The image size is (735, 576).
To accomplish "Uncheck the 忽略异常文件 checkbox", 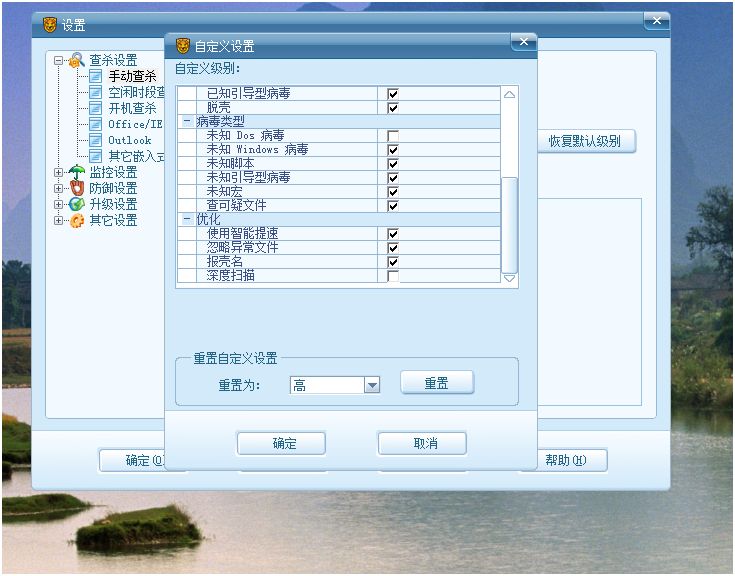I will 393,248.
